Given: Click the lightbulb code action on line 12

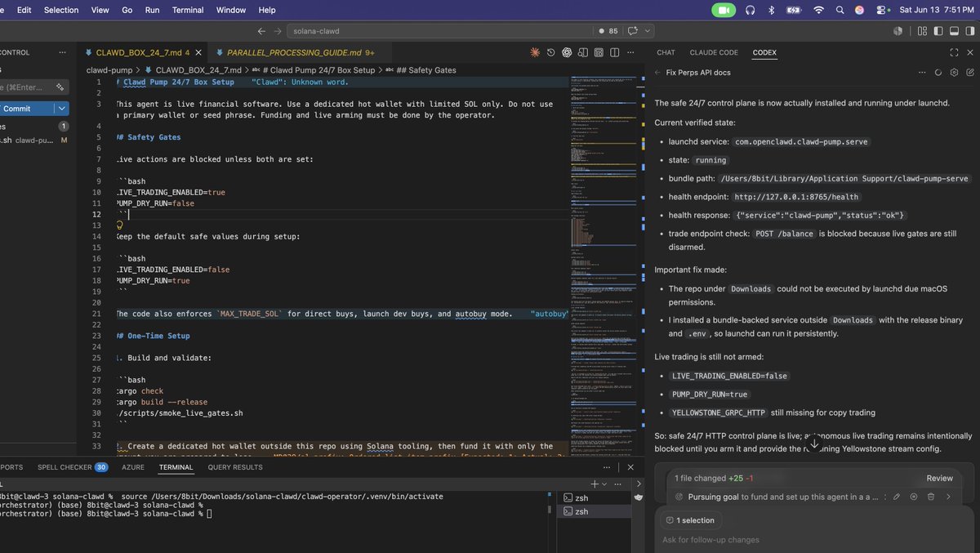Looking at the screenshot, I should [x=120, y=225].
